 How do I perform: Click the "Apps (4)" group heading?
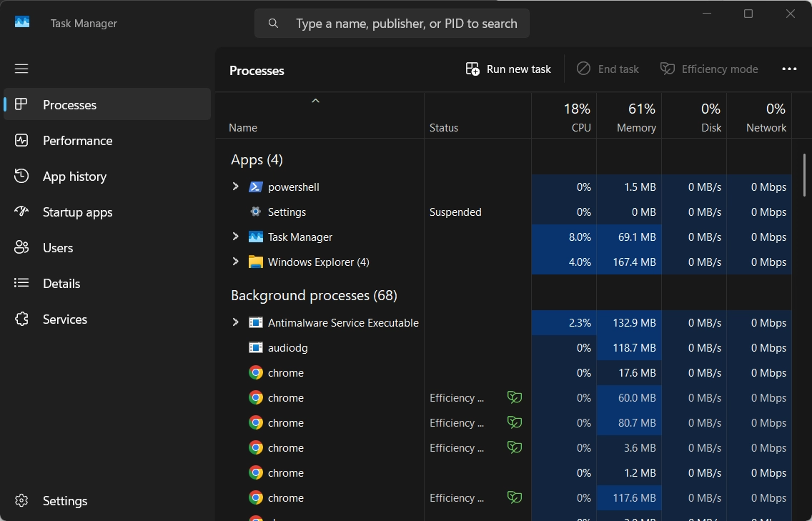(257, 159)
